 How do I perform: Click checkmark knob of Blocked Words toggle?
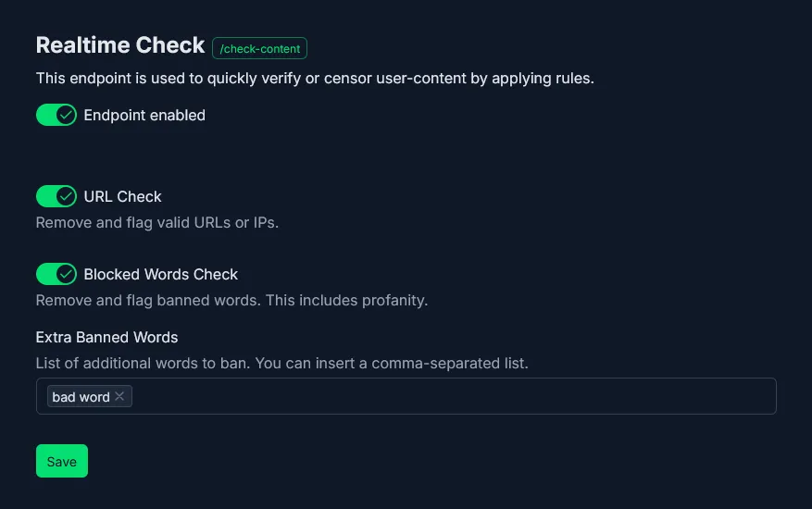click(x=66, y=274)
